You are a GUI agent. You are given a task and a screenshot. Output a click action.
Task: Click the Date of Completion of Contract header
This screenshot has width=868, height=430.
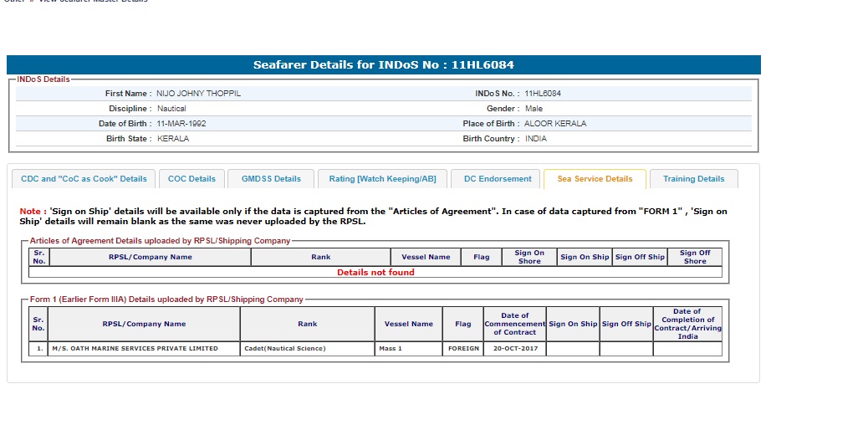(x=687, y=324)
